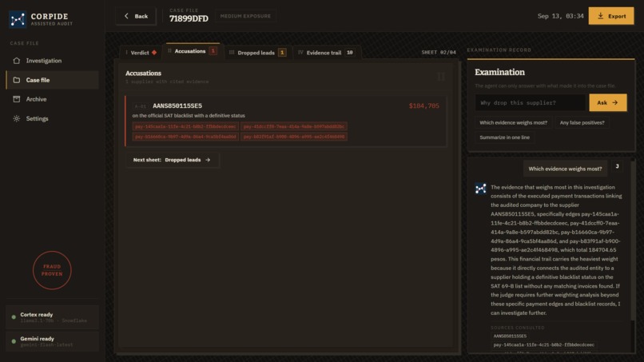Click the user avatar J icon
Viewport: 644px width, 362px height.
tap(617, 166)
